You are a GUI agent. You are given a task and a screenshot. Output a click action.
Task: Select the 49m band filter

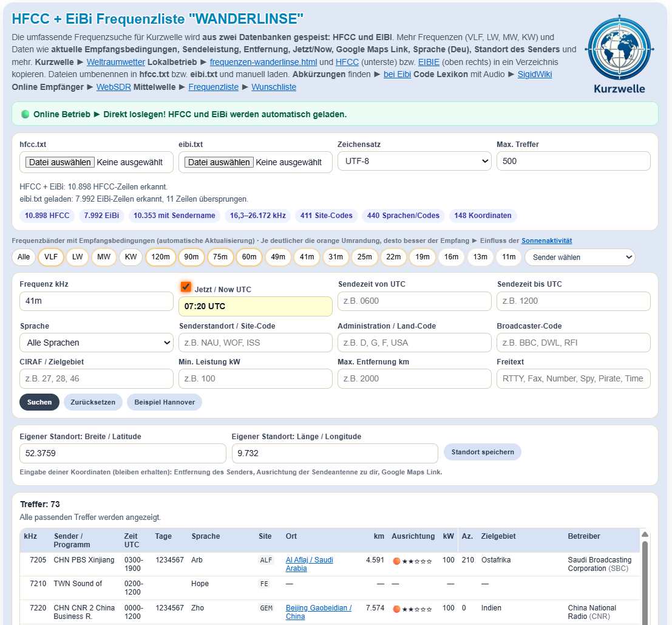278,257
